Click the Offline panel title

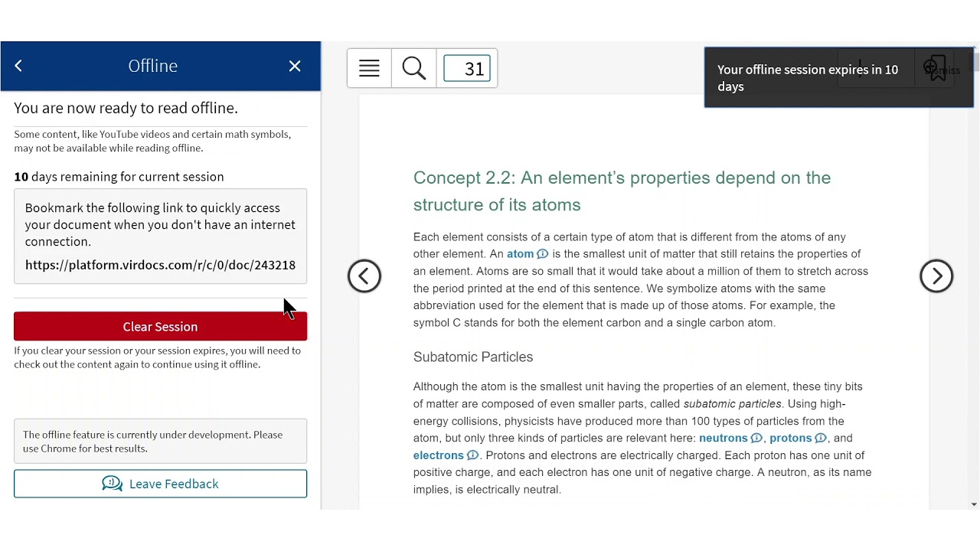tap(153, 66)
